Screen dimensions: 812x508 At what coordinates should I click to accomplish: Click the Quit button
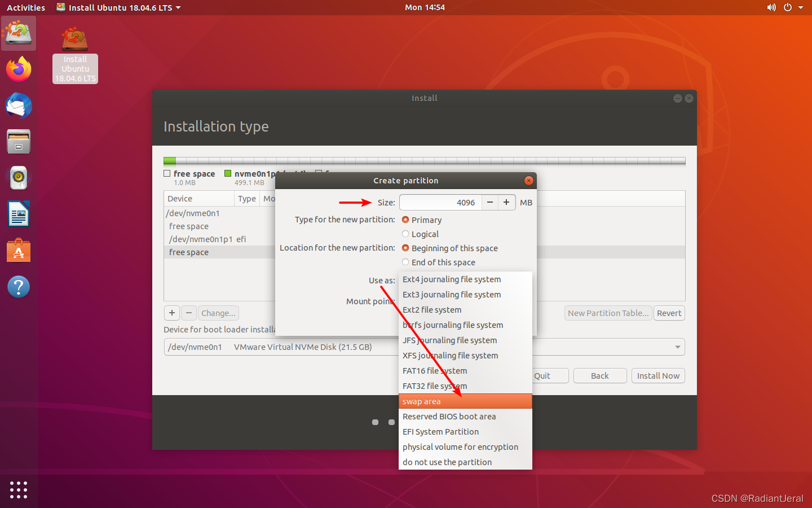click(x=542, y=375)
